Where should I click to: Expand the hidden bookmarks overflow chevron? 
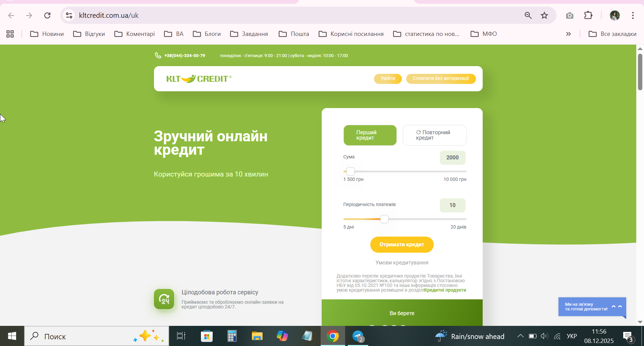click(x=569, y=34)
